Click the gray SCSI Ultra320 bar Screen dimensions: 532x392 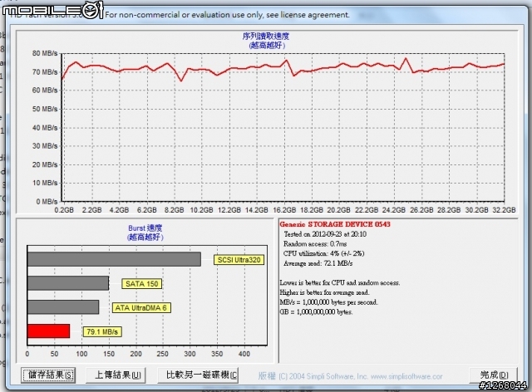coord(114,259)
